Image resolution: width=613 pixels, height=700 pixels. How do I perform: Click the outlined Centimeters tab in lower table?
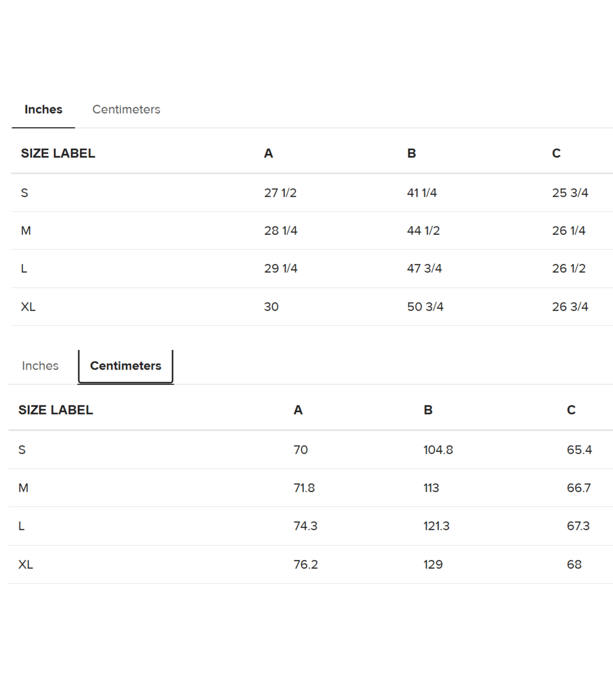coord(126,366)
